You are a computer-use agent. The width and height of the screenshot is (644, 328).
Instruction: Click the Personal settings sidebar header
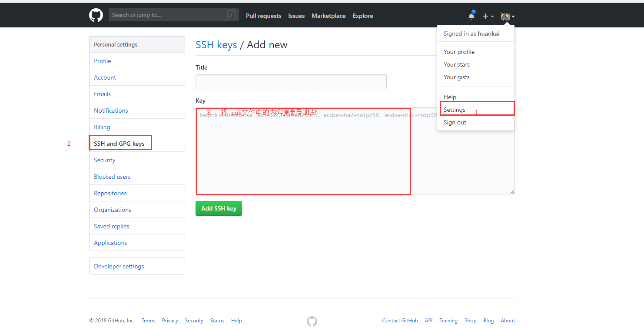coord(137,44)
